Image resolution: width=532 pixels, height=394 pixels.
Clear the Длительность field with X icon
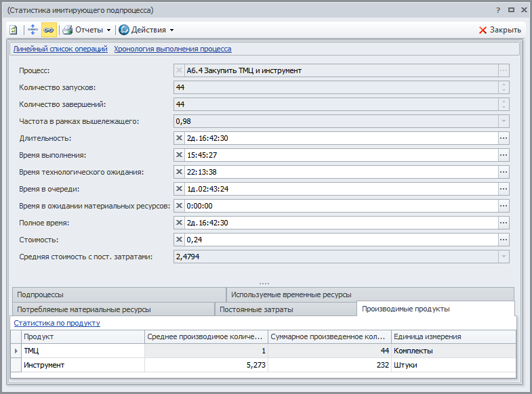click(x=180, y=138)
